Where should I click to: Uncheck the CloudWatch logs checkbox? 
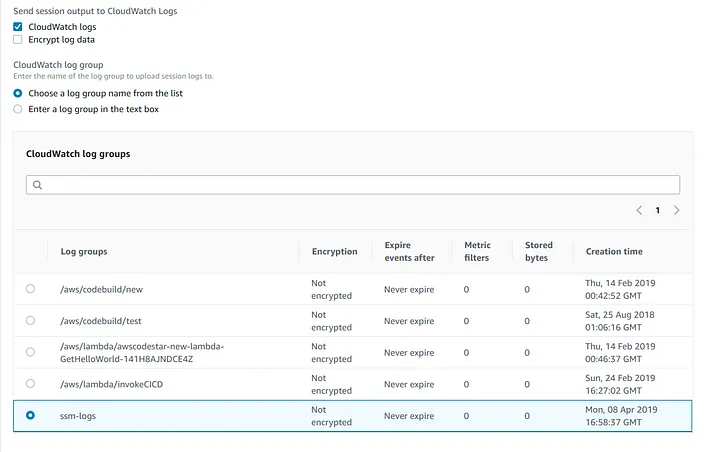18,26
